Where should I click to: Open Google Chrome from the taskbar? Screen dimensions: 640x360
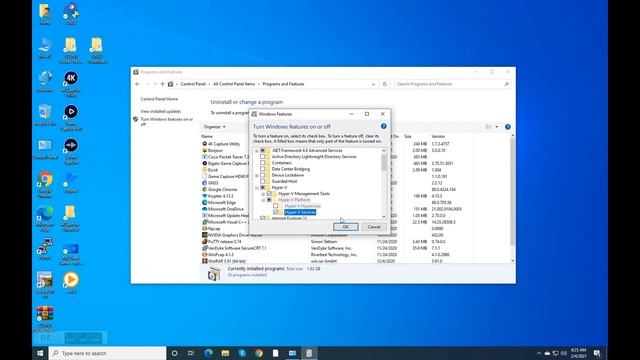pos(259,353)
